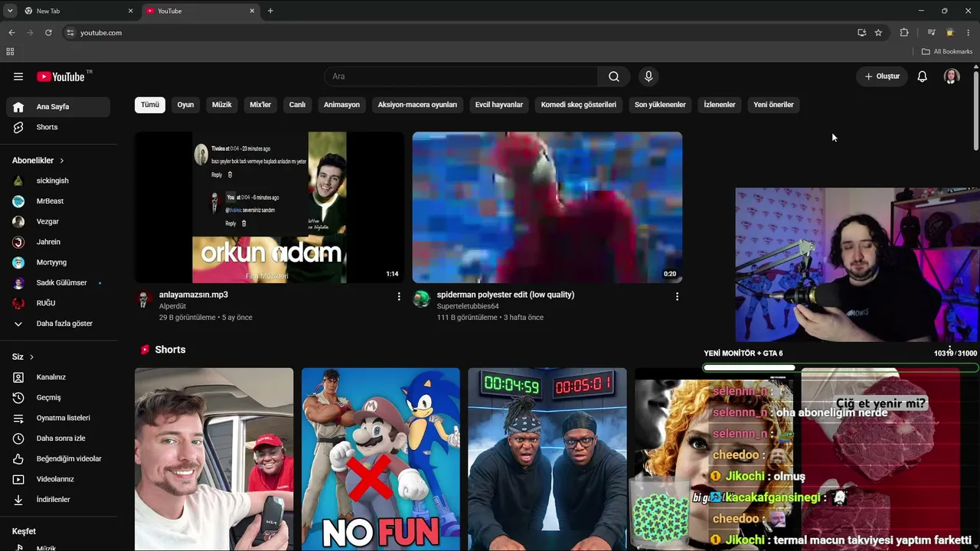Open the Chrome profile avatar in toolbar
Viewport: 980px width, 551px height.
pos(950,33)
